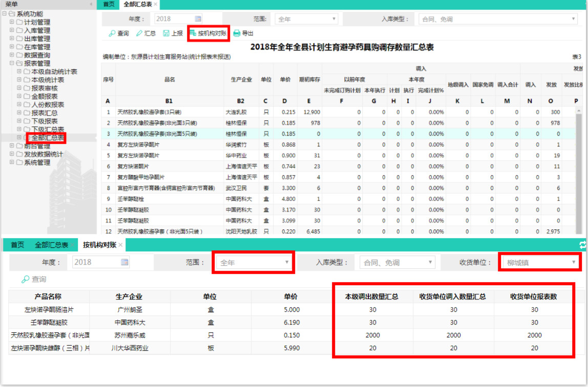Click the 川大华西药业 manufacturer cell
The image size is (588, 387).
click(x=130, y=348)
